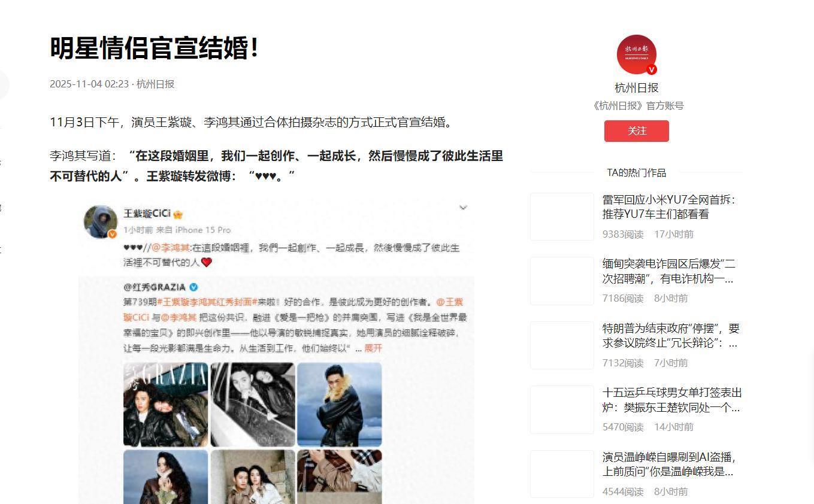
Task: Open the 缅甸突袭电诈园区 article
Action: (x=668, y=271)
